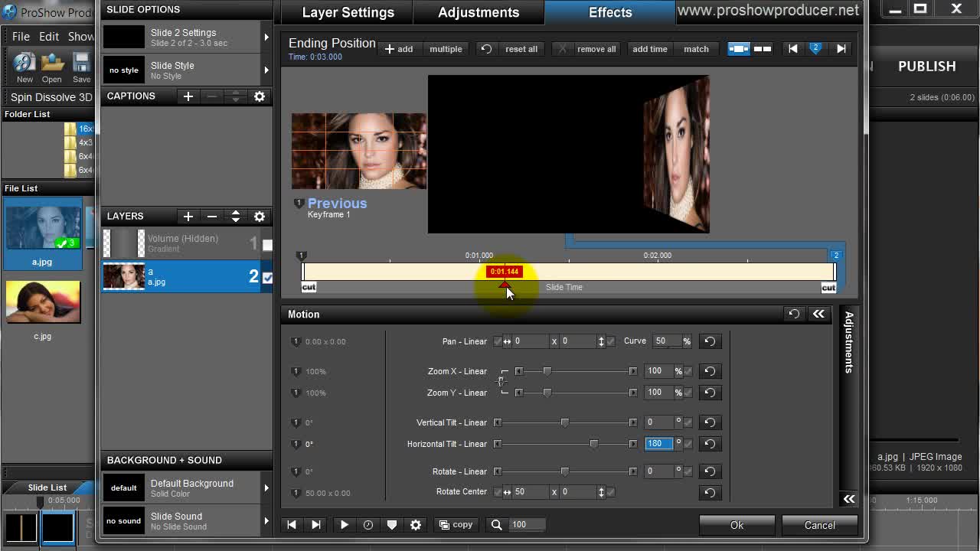The height and width of the screenshot is (551, 980).
Task: Reset Vertical Tilt with its undo icon
Action: (710, 422)
